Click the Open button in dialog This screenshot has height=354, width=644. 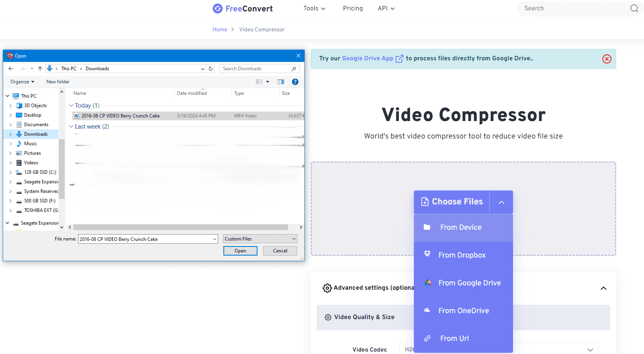click(240, 251)
